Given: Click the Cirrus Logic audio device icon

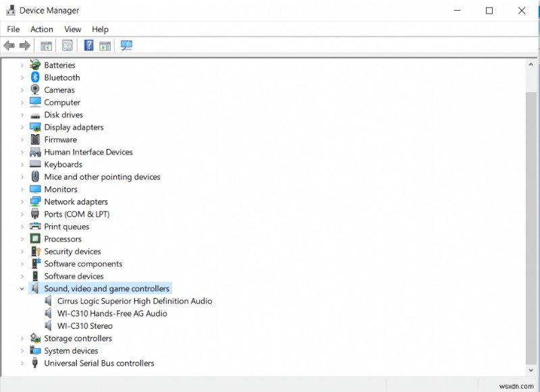Looking at the screenshot, I should click(47, 301).
